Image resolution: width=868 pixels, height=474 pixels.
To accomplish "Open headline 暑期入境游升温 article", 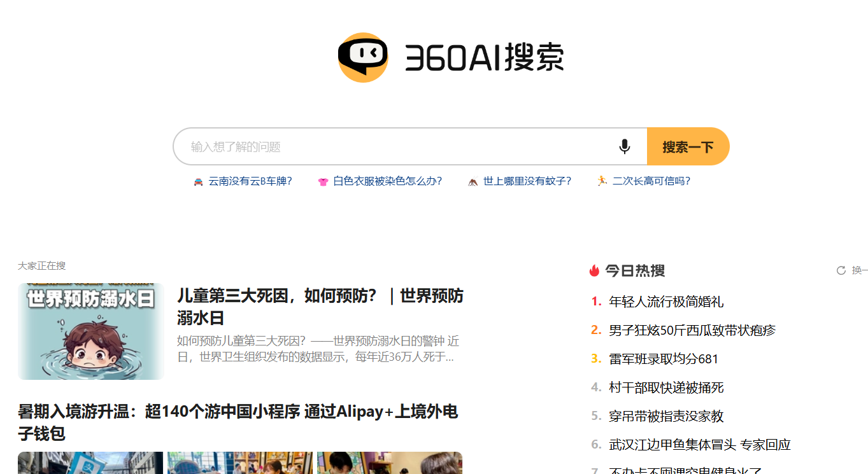I will (x=238, y=422).
